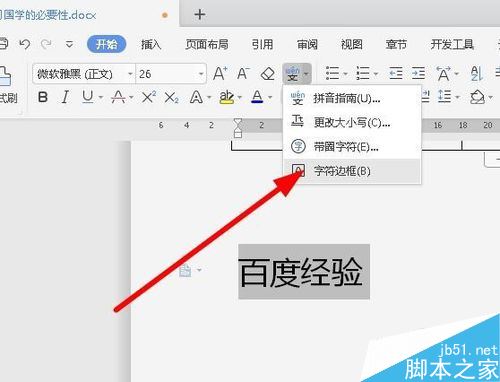Toggle superscript X² formatting
Viewport: 500px width, 382px height.
[149, 97]
